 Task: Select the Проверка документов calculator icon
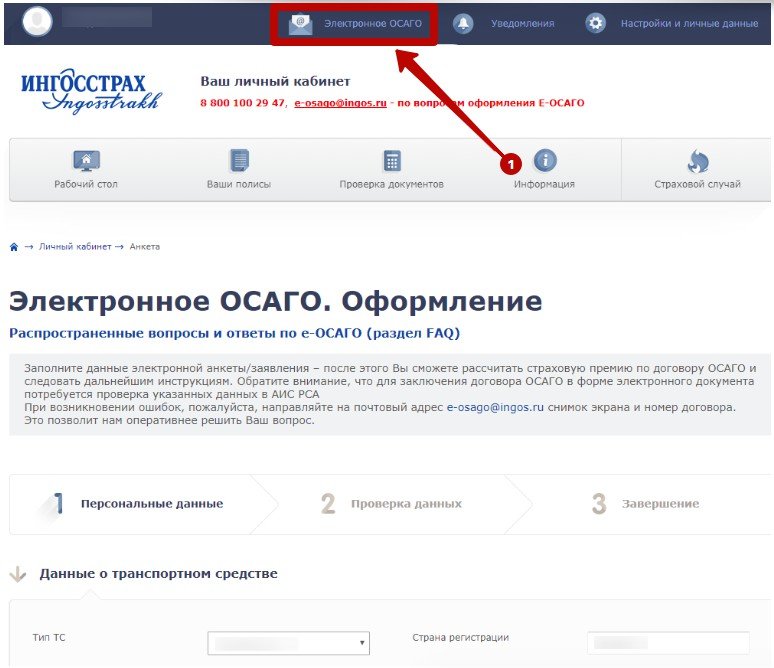tap(392, 161)
